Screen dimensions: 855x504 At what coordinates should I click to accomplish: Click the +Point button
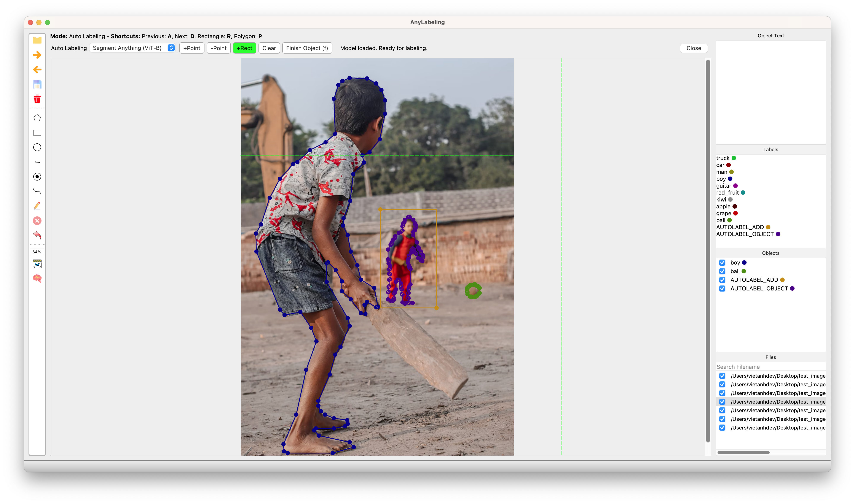192,48
